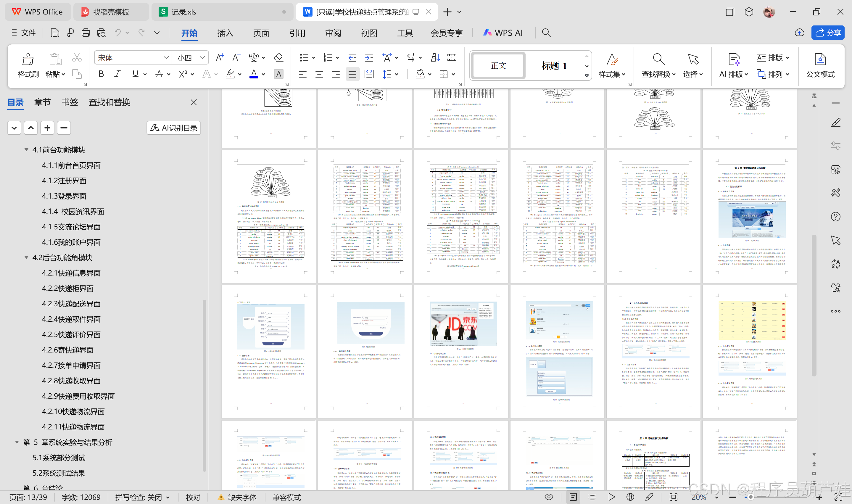852x504 pixels.
Task: Open the font name dropdown 宋体
Action: [166, 58]
